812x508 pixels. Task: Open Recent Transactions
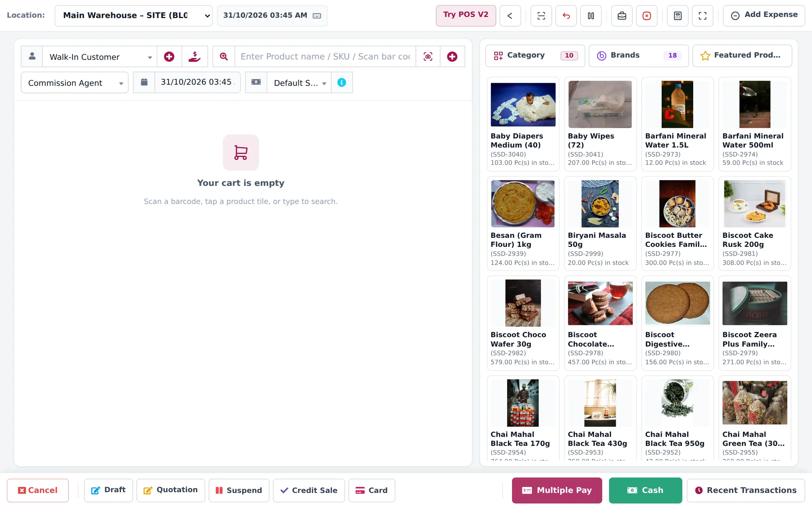click(746, 490)
